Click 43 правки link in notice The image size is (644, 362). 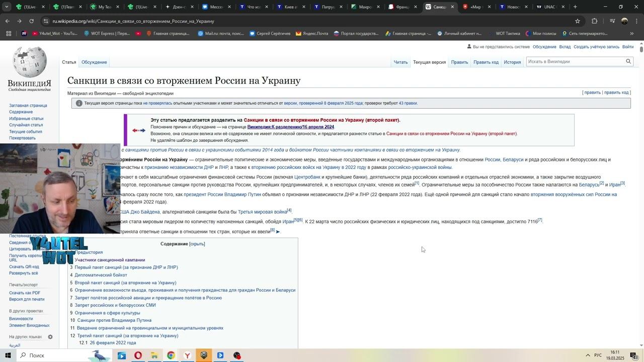(x=408, y=103)
